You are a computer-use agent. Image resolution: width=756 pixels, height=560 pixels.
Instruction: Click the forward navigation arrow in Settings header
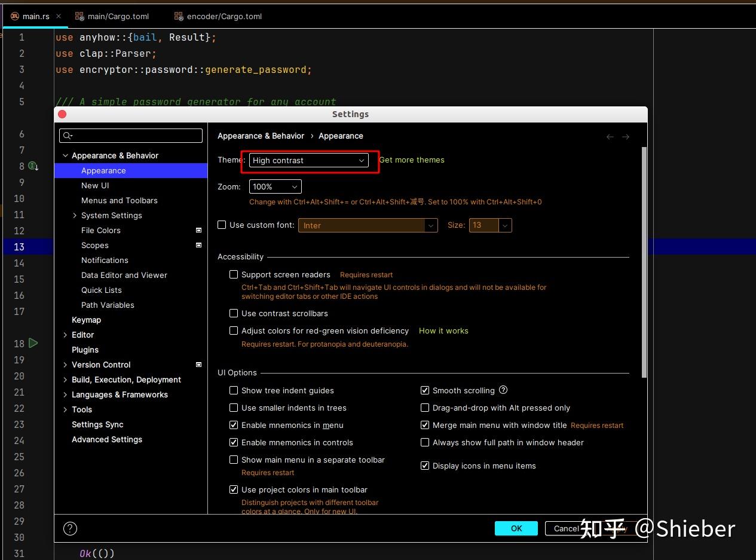click(x=626, y=136)
